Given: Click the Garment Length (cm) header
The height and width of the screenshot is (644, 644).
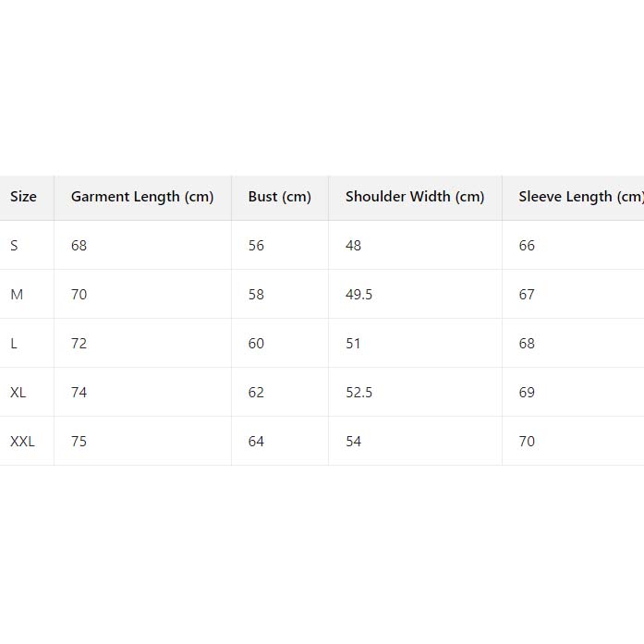Looking at the screenshot, I should [x=142, y=197].
